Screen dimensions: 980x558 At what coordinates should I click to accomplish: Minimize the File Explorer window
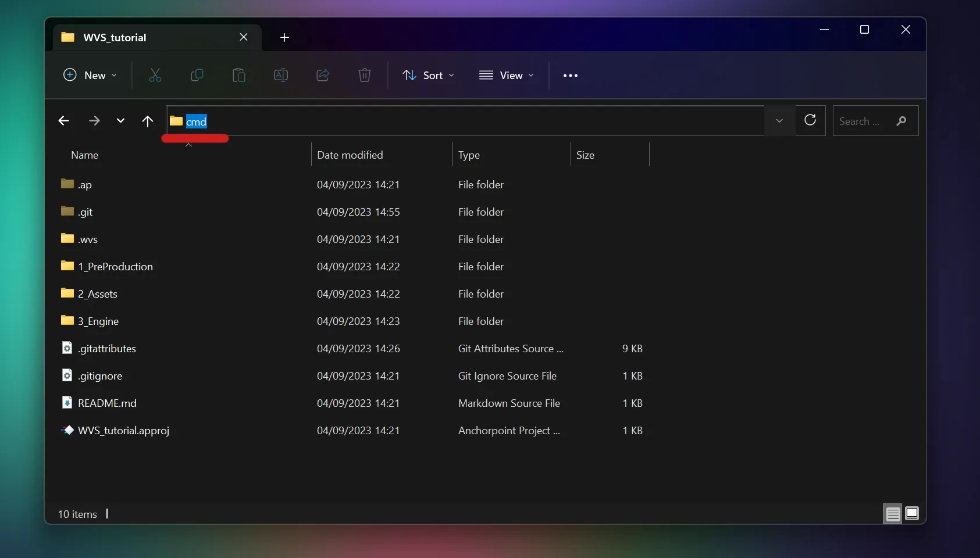(x=824, y=29)
